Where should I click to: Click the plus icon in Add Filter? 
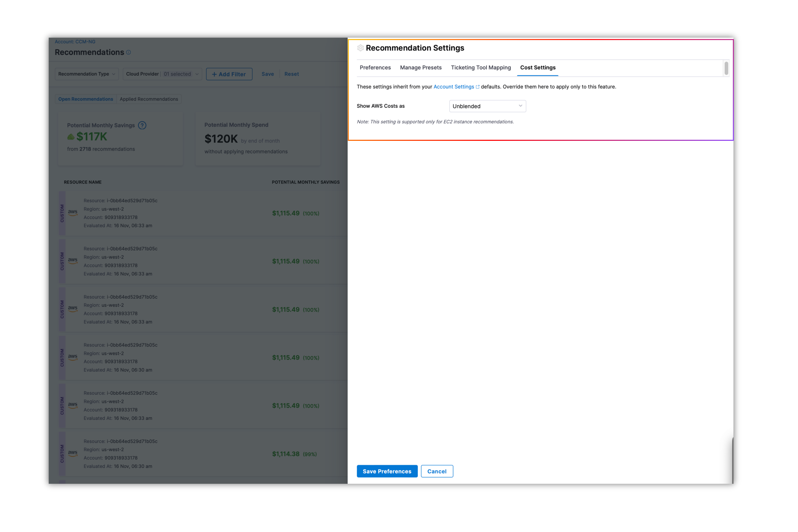click(214, 74)
